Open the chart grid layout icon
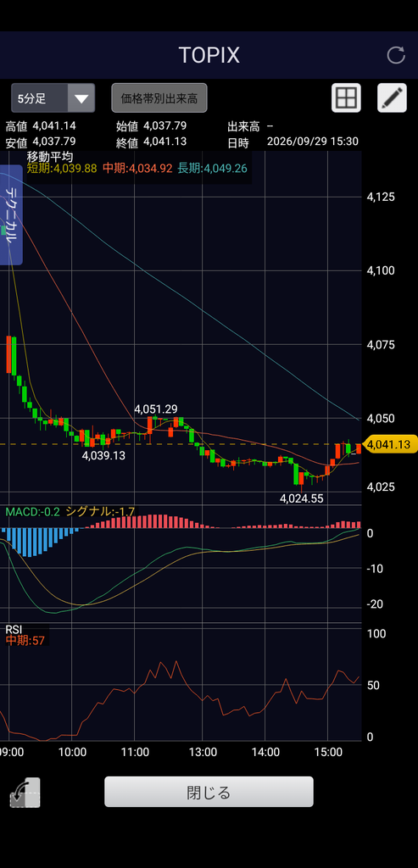The width and height of the screenshot is (418, 868). (346, 98)
